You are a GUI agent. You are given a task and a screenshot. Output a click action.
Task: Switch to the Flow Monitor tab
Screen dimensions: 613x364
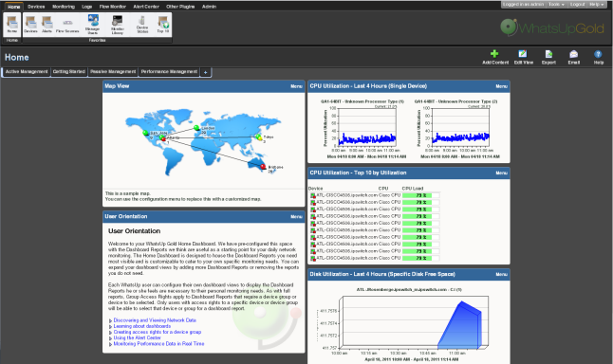pyautogui.click(x=113, y=7)
